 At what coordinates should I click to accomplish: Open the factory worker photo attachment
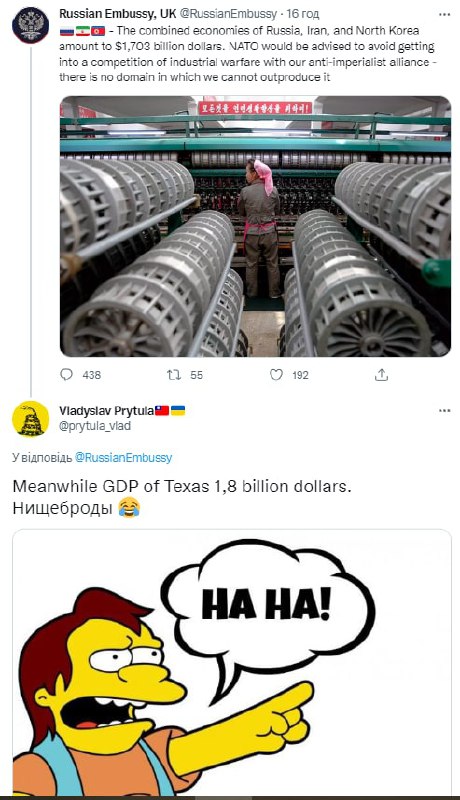point(255,227)
